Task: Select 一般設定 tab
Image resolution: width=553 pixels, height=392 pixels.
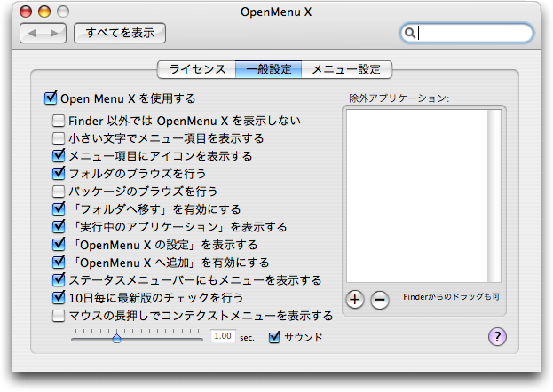Action: click(269, 69)
